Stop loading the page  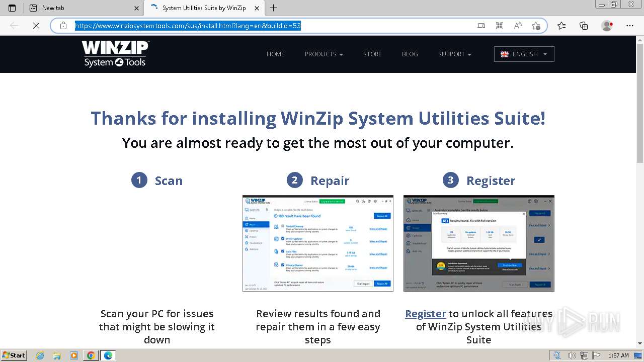[x=36, y=26]
